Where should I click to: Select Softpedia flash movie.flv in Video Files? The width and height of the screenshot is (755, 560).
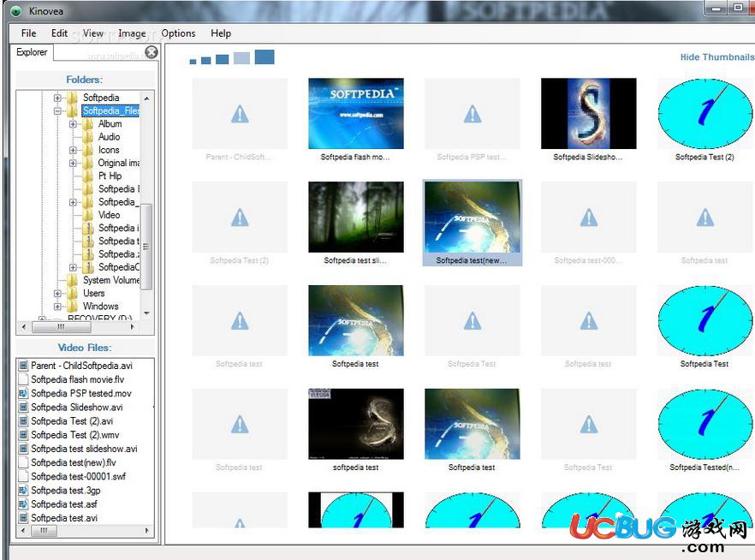coord(78,379)
